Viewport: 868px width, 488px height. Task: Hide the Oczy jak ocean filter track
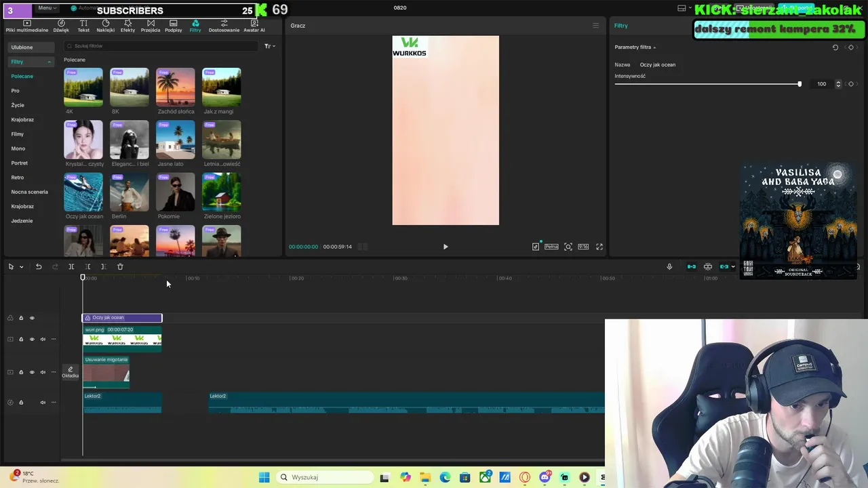[32, 318]
